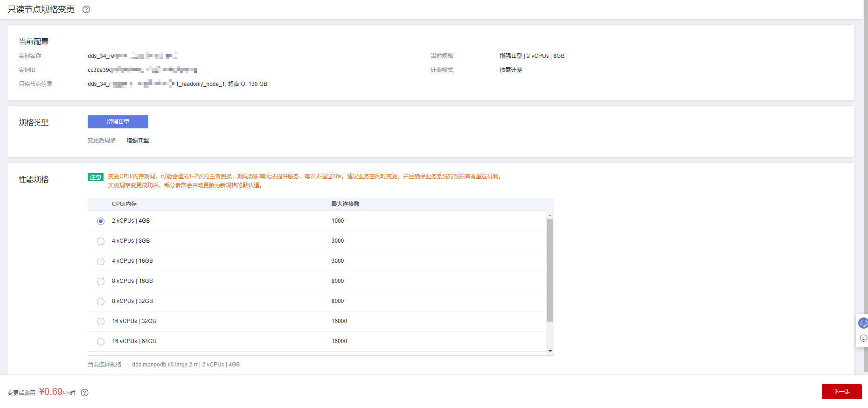The image size is (868, 408).
Task: Click the green 注意 notice badge
Action: (96, 177)
